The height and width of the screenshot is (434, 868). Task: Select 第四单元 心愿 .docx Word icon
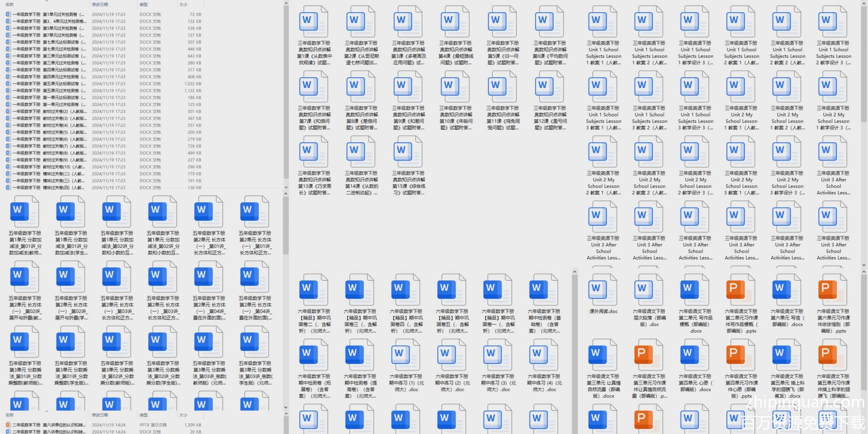[x=694, y=355]
